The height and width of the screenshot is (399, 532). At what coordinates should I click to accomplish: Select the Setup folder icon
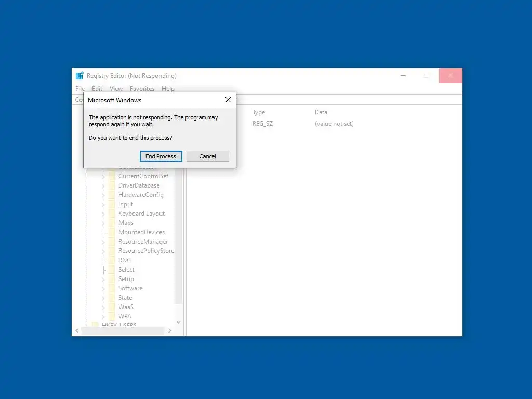[112, 279]
